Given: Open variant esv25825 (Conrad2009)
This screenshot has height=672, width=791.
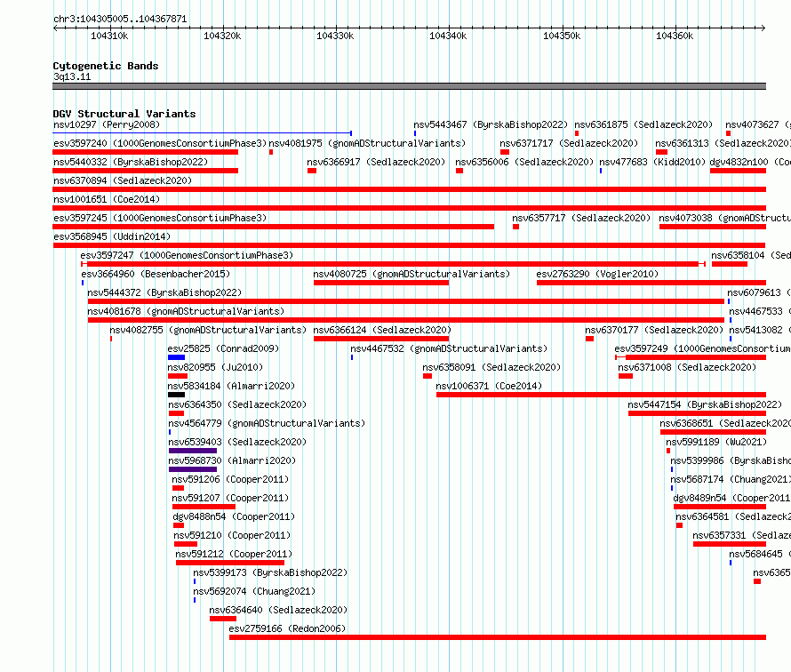Looking at the screenshot, I should tap(223, 348).
